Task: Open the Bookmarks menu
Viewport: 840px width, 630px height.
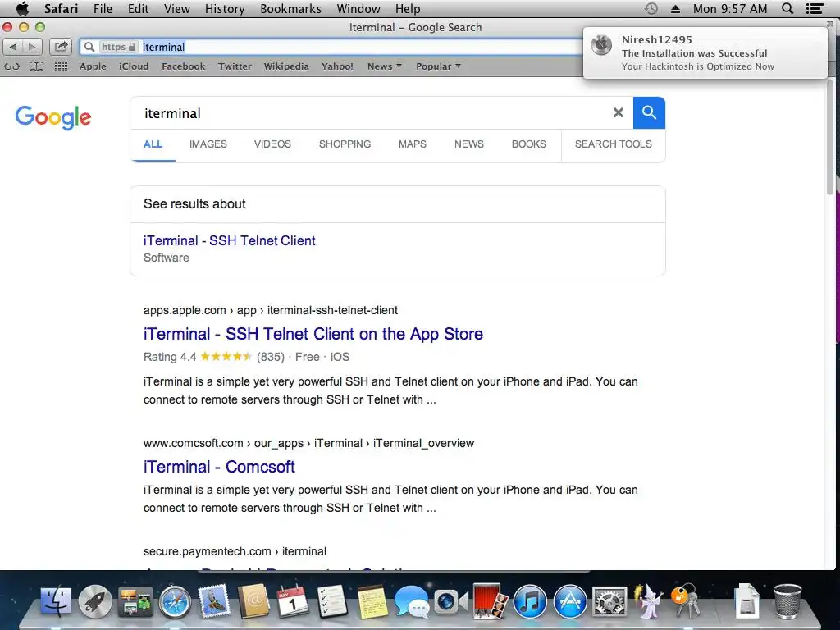Action: click(x=291, y=9)
